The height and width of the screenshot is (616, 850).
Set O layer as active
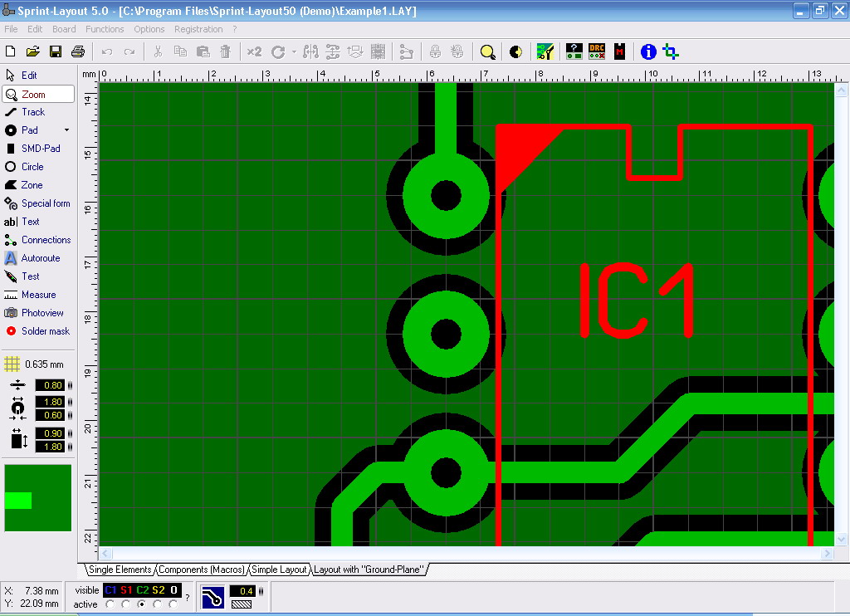coord(173,604)
